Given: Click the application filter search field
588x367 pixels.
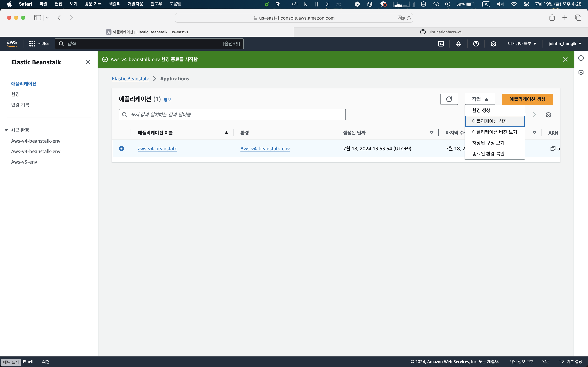Looking at the screenshot, I should point(232,115).
